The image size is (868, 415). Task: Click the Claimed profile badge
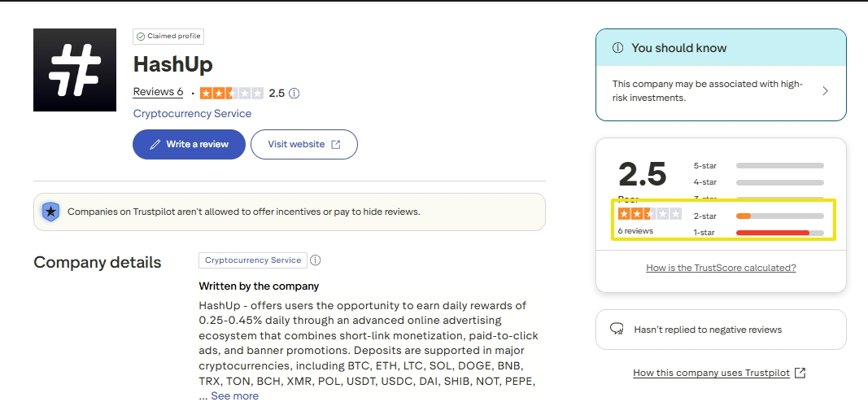169,37
